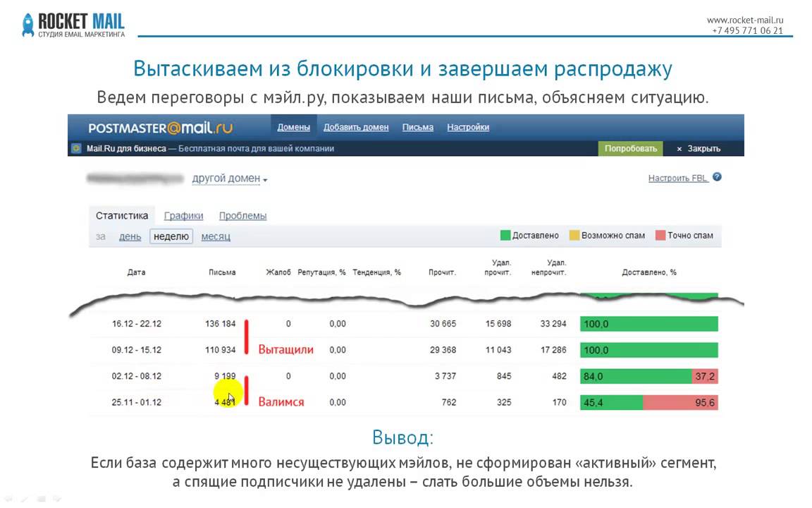Click the 136 184 letters value

pos(220,324)
